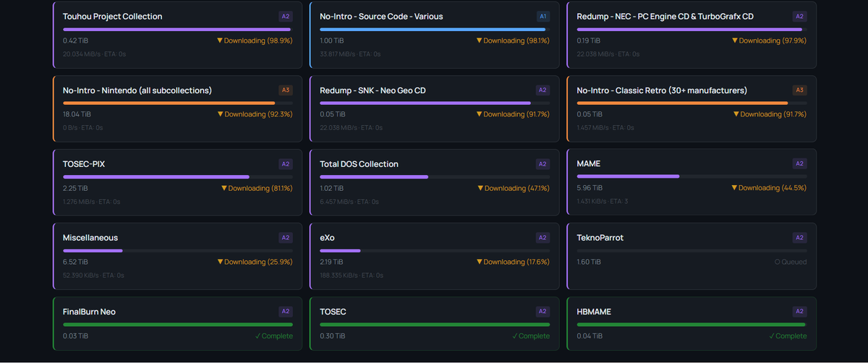Click the A2 badge on Total DOS Collection
The image size is (868, 363).
[542, 164]
